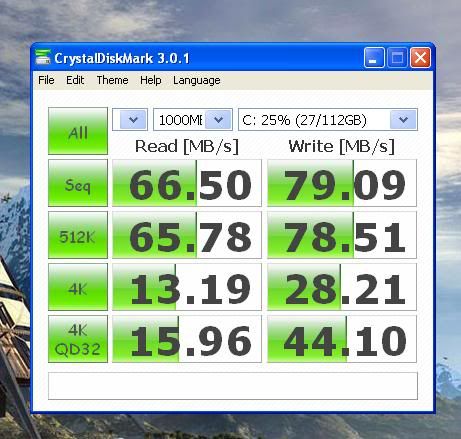Image resolution: width=461 pixels, height=439 pixels.
Task: Select the 512K read value 65.78
Action: coord(187,235)
